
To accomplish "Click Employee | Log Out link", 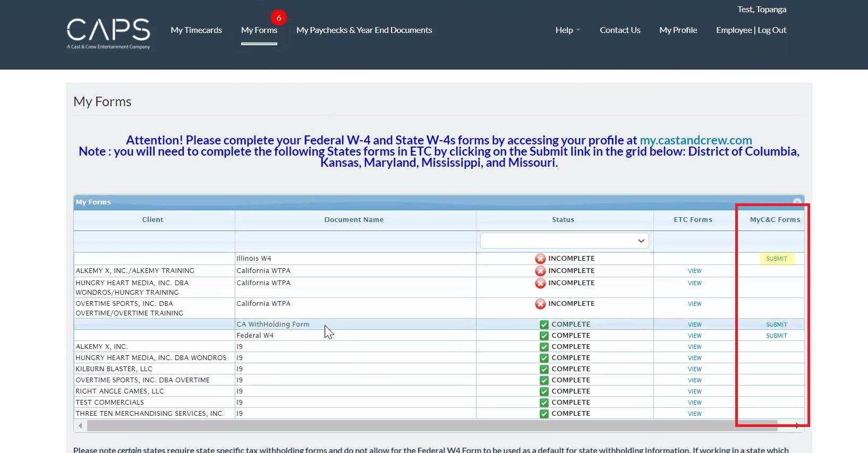I will (751, 30).
